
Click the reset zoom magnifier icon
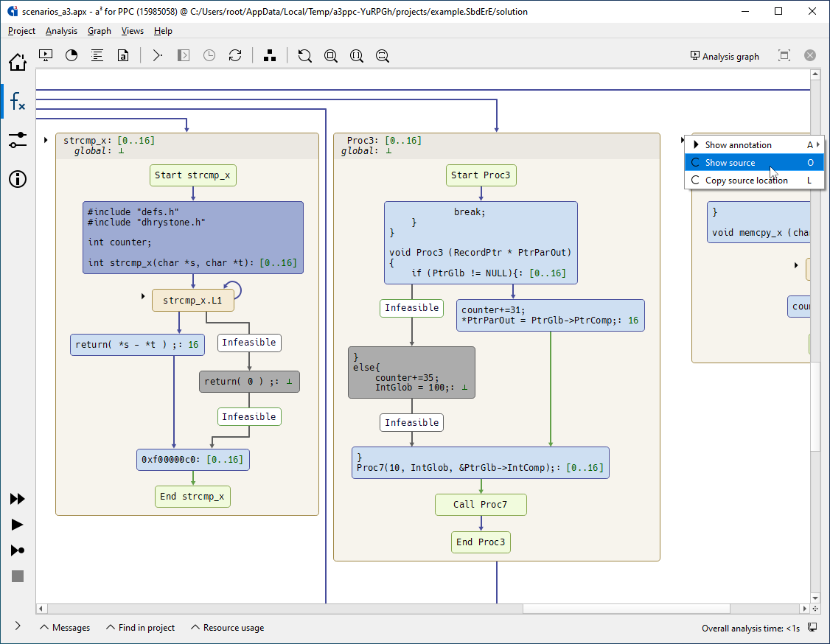[x=304, y=55]
